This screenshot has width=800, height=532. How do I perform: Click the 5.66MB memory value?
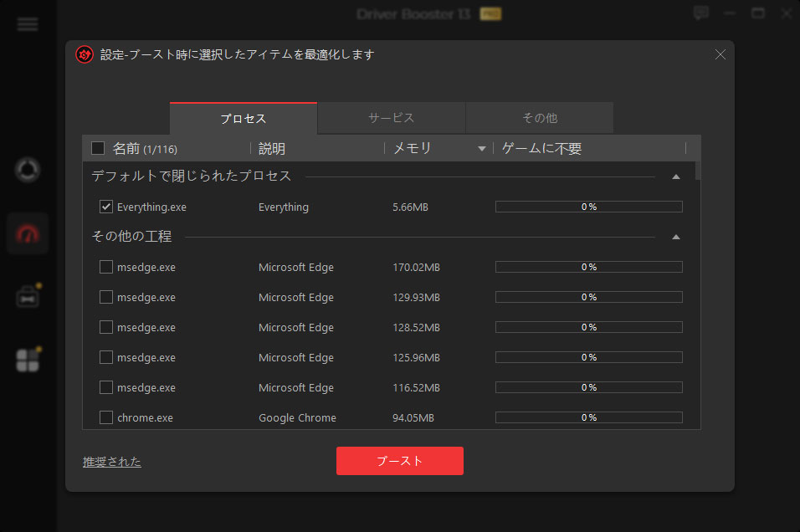tap(410, 207)
